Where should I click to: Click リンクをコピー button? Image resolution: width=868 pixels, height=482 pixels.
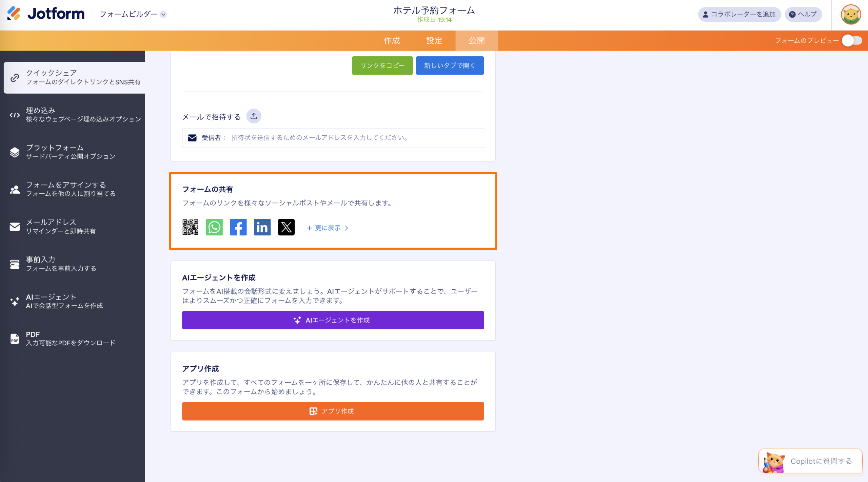tap(382, 65)
